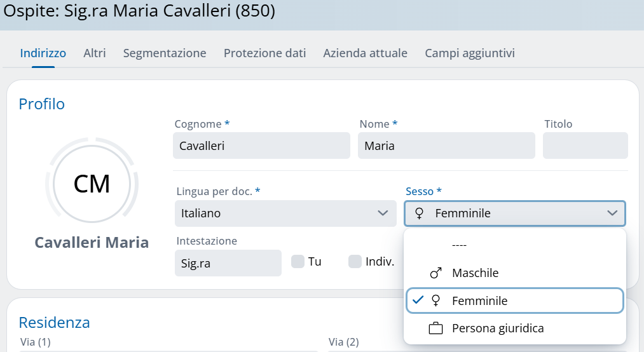The image size is (644, 352).
Task: Open the Campi aggiuntivi tab
Action: (470, 53)
